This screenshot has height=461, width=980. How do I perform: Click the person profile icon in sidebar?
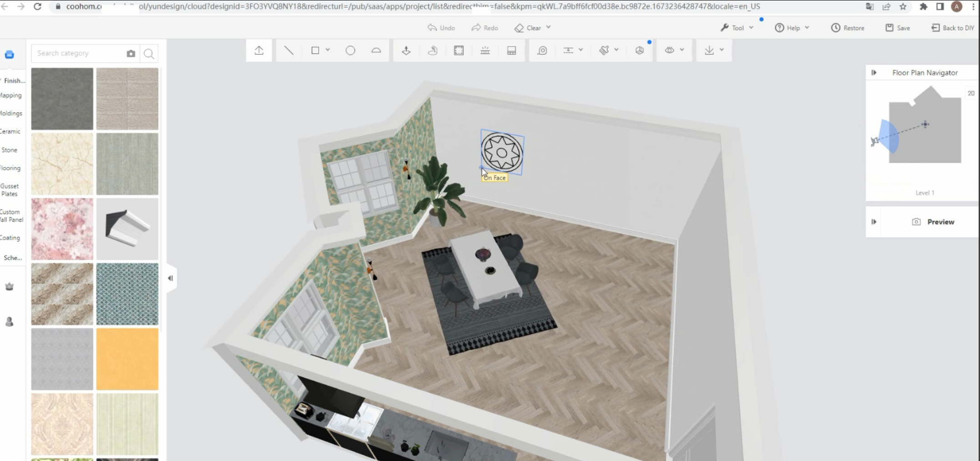(x=9, y=322)
